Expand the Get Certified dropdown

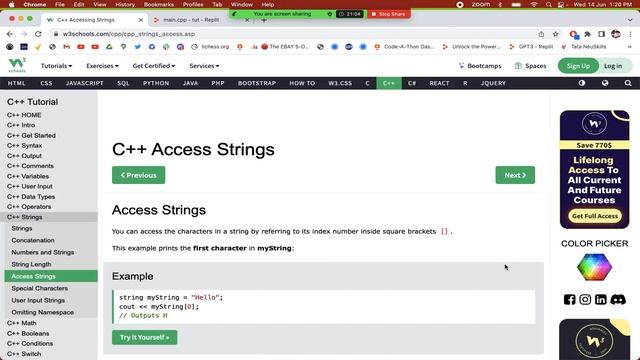pyautogui.click(x=153, y=66)
